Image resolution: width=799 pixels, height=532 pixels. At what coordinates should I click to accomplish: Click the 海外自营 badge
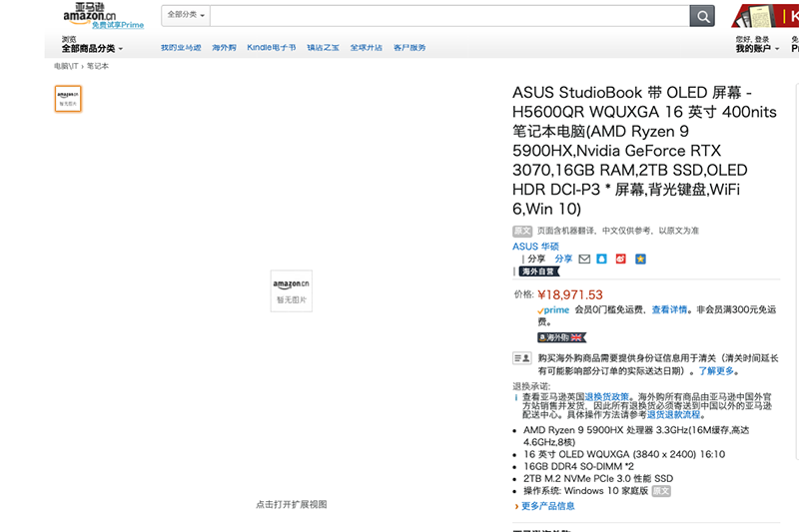point(539,271)
